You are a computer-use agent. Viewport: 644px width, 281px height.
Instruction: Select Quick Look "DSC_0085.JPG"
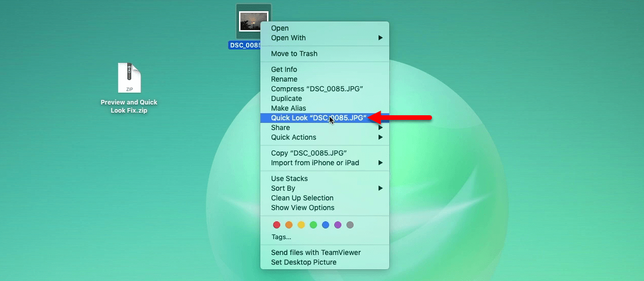pyautogui.click(x=325, y=118)
